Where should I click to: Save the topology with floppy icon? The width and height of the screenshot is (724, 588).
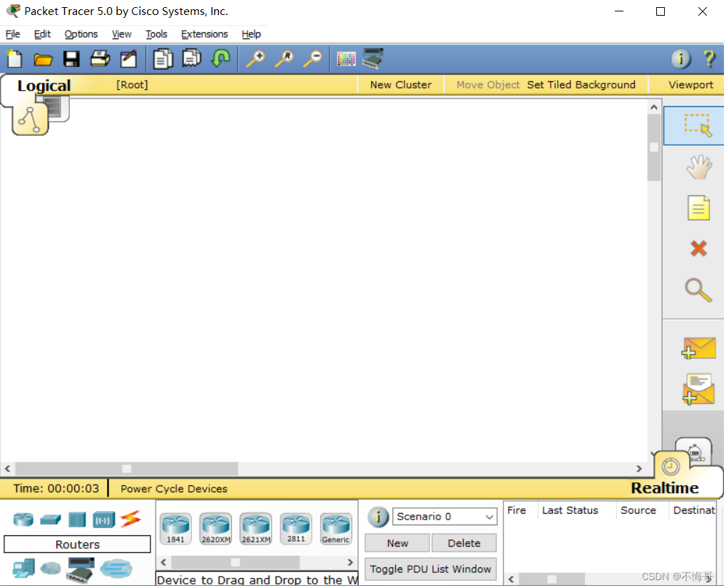coord(71,59)
